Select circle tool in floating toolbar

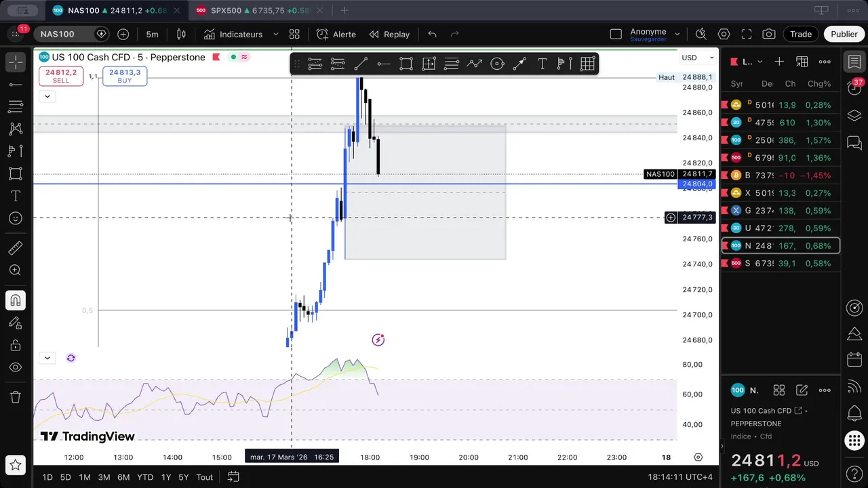497,64
